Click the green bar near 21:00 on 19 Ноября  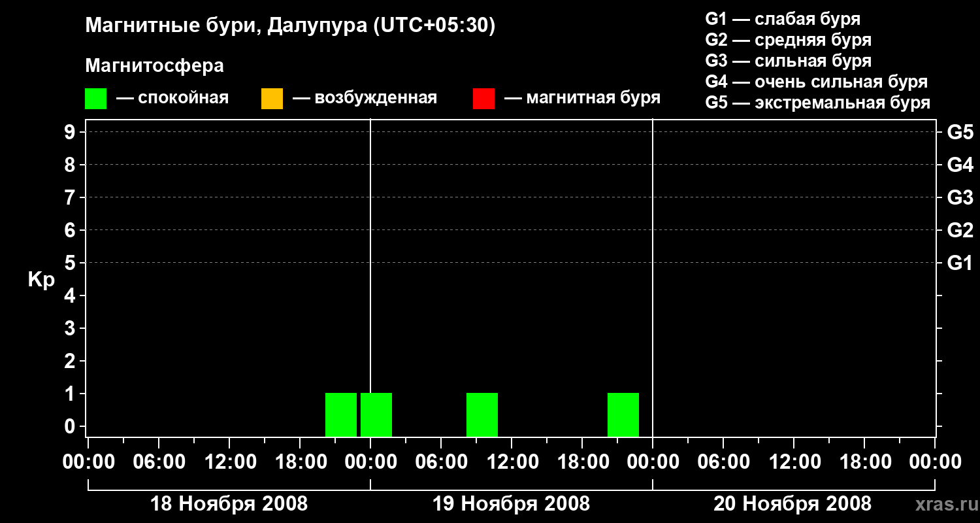pos(623,414)
